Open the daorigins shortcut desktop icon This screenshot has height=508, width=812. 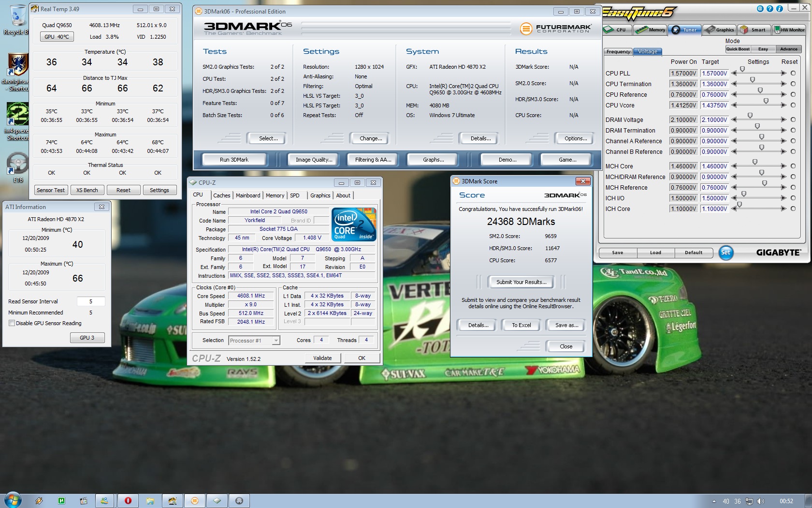click(x=16, y=72)
